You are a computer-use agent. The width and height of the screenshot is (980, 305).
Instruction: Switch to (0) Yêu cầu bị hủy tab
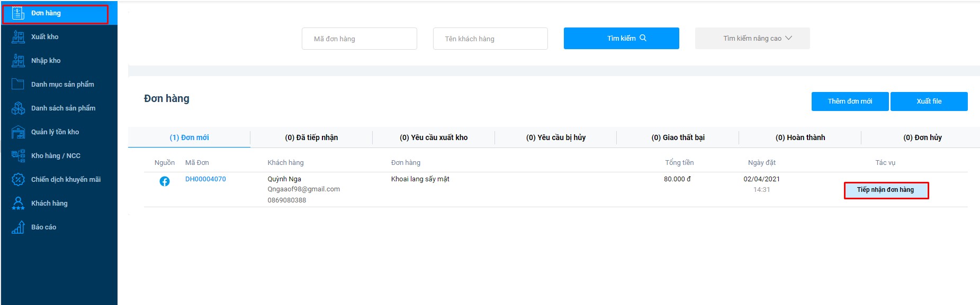coord(556,137)
